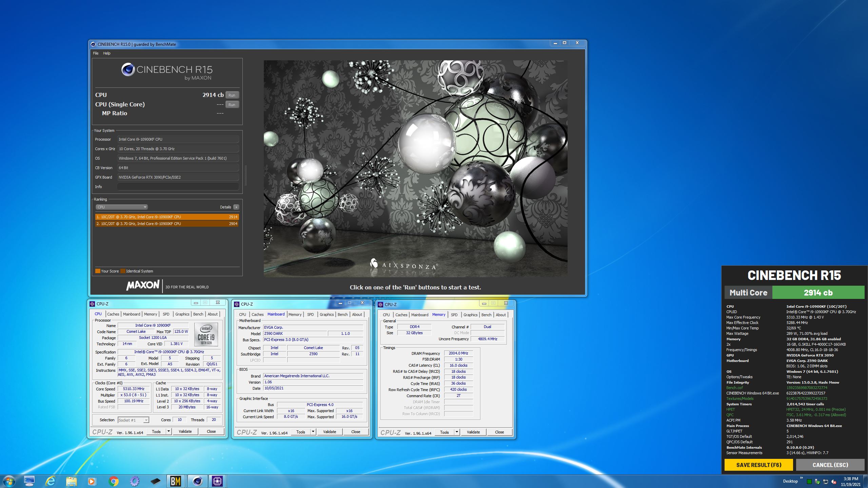The height and width of the screenshot is (488, 868).
Task: Open the CPU ranking dropdown
Action: (121, 207)
